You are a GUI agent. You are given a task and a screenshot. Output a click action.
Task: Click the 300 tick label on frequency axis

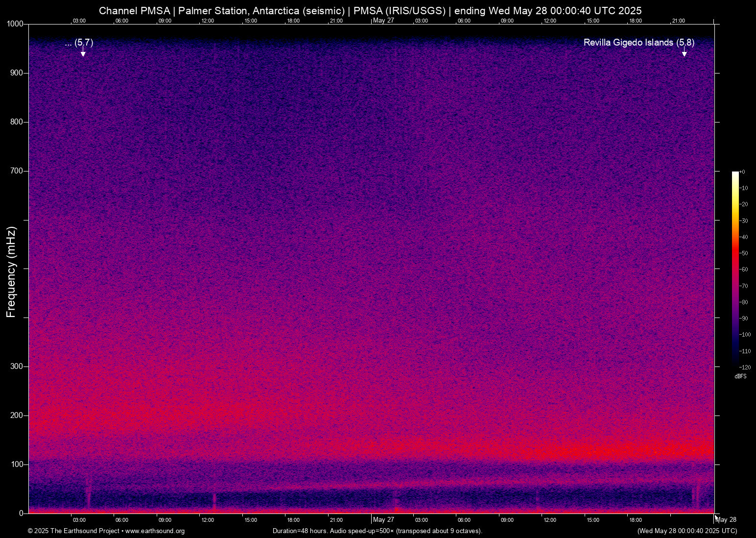[x=17, y=367]
